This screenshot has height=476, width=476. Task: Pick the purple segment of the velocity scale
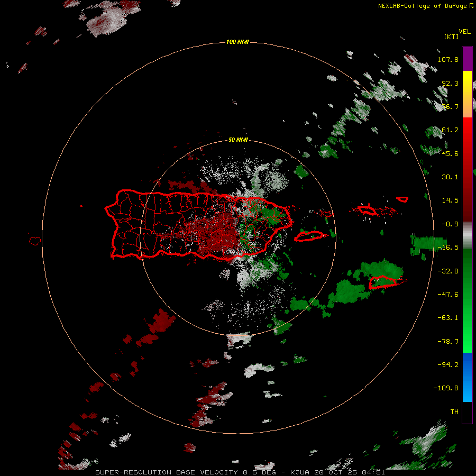point(467,59)
